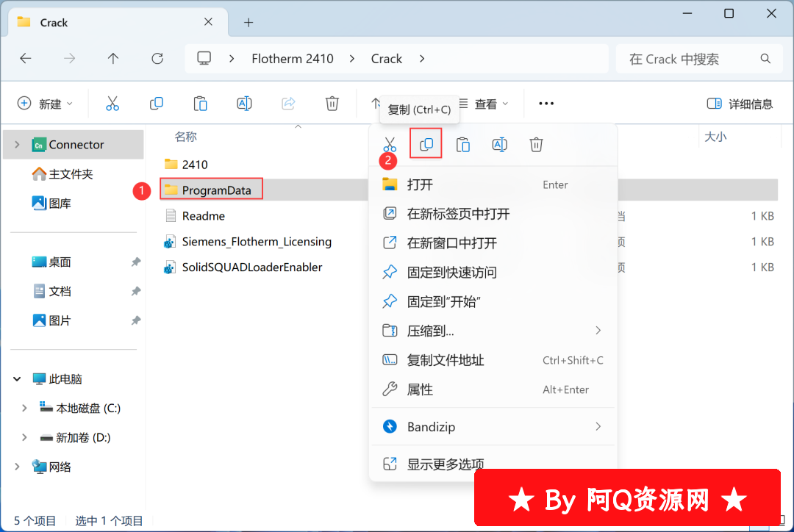Click the 在 Crack 中搜索 search box
Viewport: 794px width, 532px height.
pos(699,59)
